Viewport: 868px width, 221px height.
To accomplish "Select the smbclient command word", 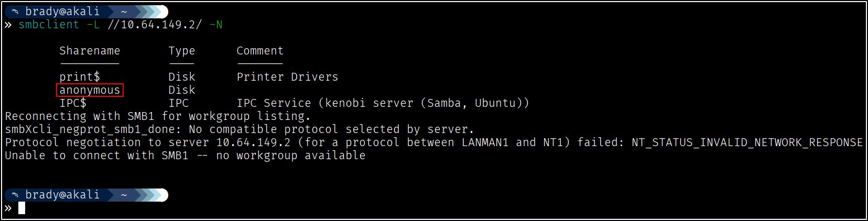I will [49, 25].
